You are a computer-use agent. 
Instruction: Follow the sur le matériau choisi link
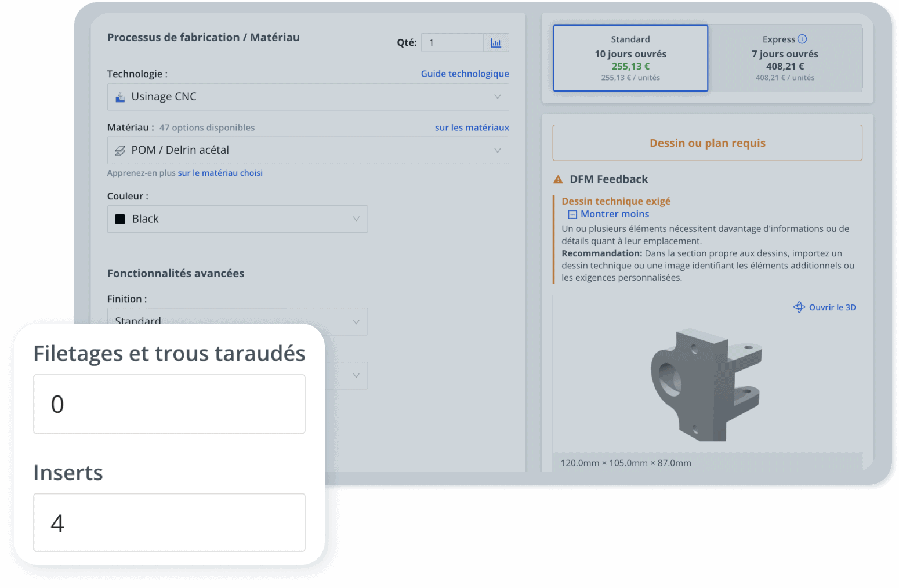[x=220, y=173]
